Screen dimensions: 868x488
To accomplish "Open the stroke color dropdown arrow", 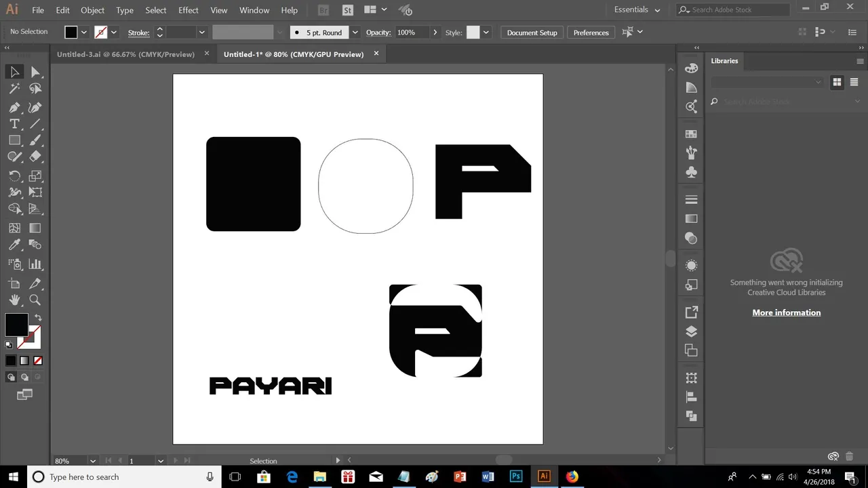I will tap(113, 33).
